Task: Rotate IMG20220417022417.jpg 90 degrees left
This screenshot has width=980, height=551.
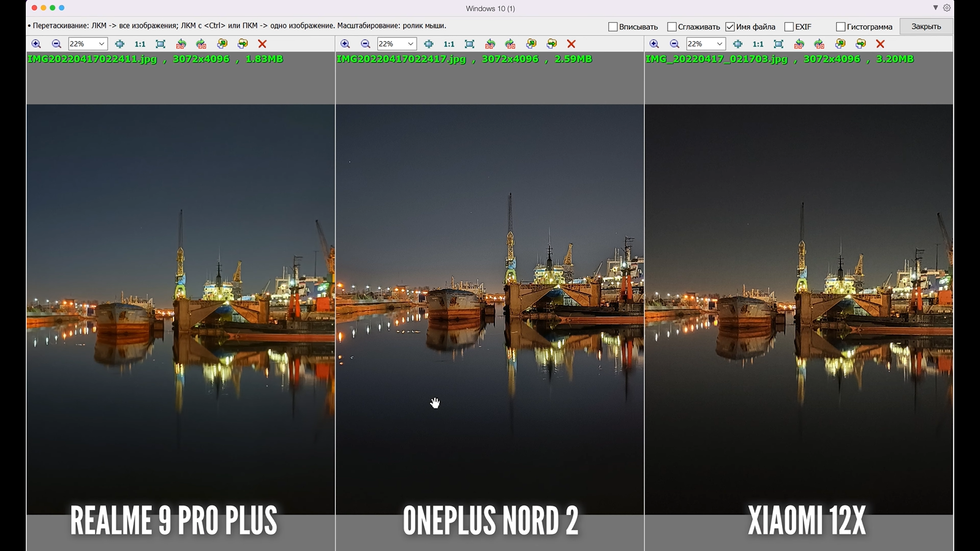Action: 490,44
